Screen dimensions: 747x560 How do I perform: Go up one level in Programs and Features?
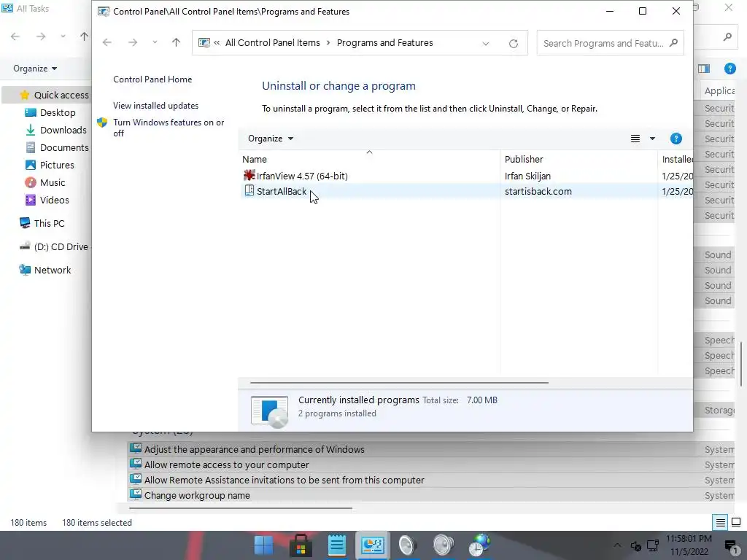[x=176, y=42]
